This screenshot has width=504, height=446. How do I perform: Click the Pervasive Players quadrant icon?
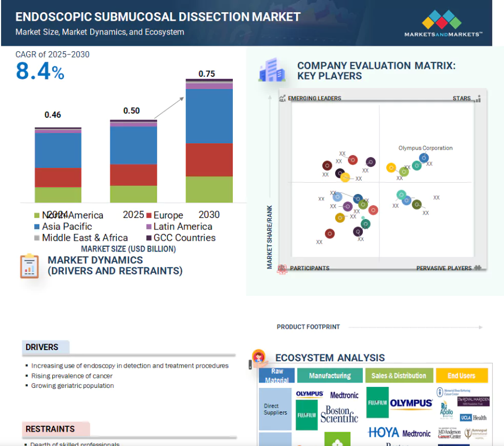[x=478, y=268]
